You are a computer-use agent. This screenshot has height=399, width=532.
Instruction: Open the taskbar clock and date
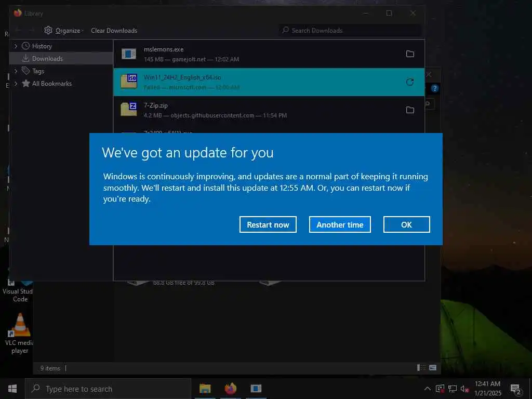point(487,389)
